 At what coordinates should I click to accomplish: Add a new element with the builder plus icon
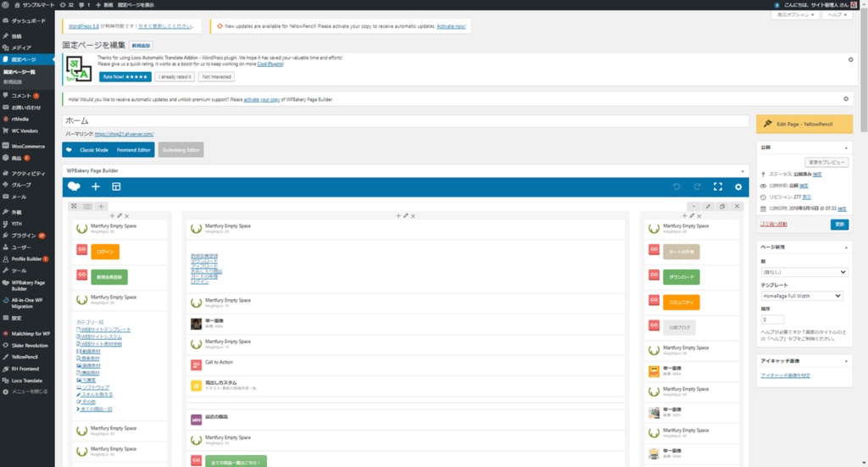tap(95, 186)
